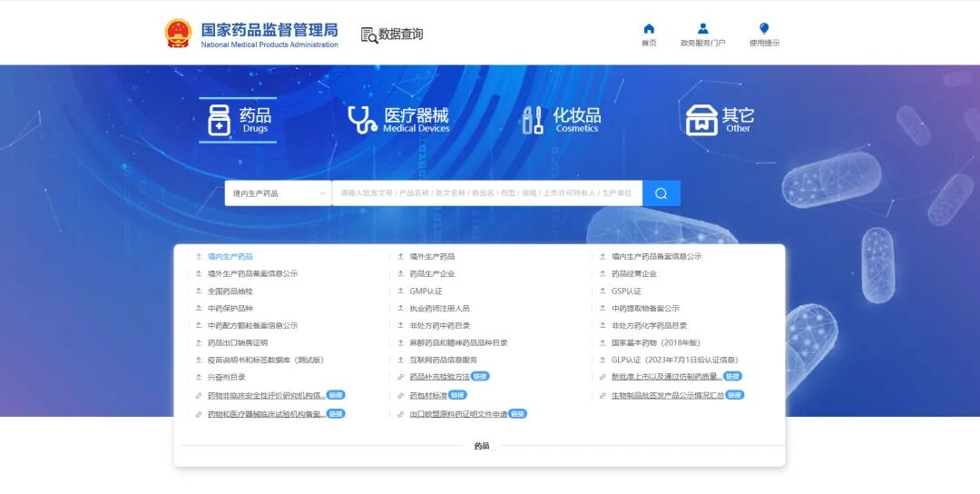
Task: Click the national emblem logo
Action: pos(178,33)
